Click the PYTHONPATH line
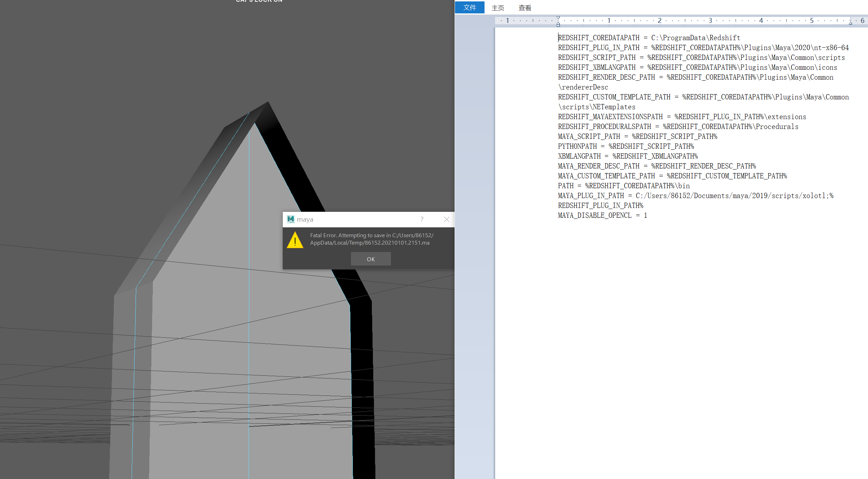Screen dimensions: 868x479 [626, 146]
